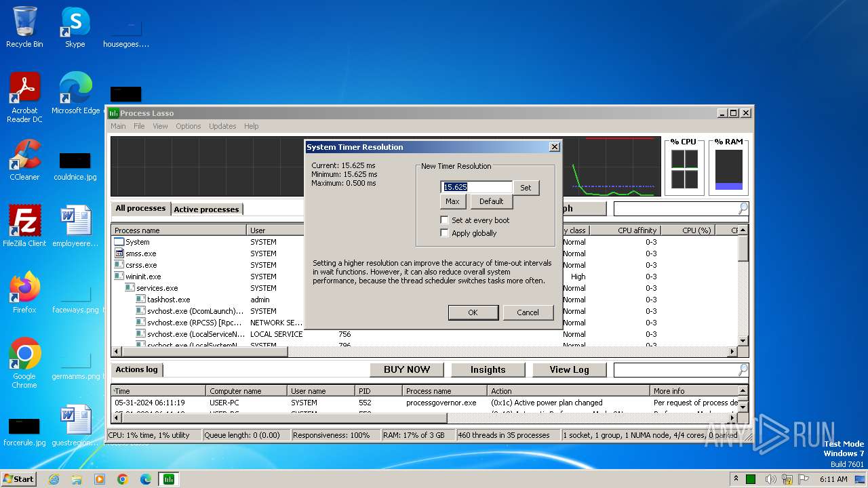
Task: Open the Updates menu
Action: [222, 126]
